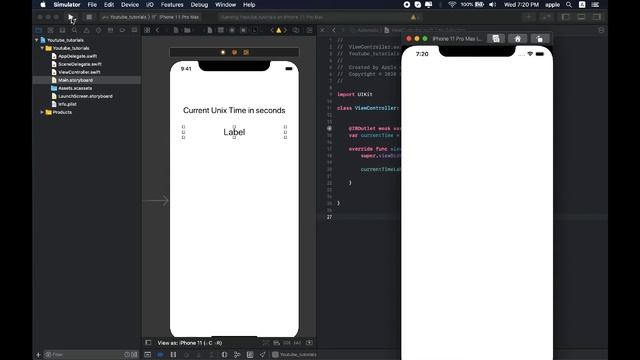Viewport: 640px width, 360px height.
Task: Click the yellow warning icon in storyboard jump bar
Action: [x=279, y=30]
